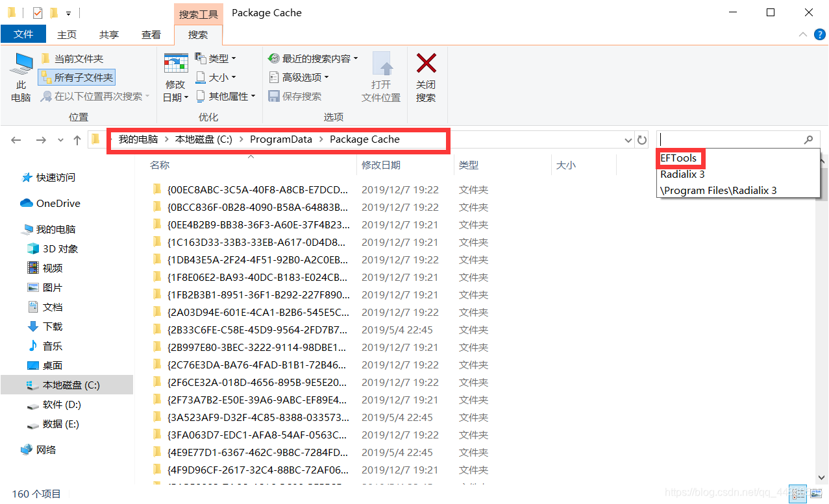Click ProgramData in the address path
The width and height of the screenshot is (829, 504).
[281, 139]
